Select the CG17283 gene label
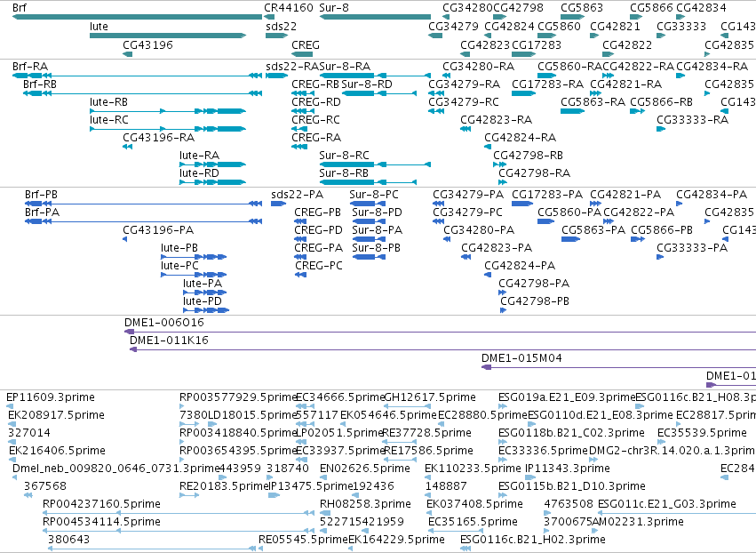This screenshot has width=756, height=553. [537, 44]
